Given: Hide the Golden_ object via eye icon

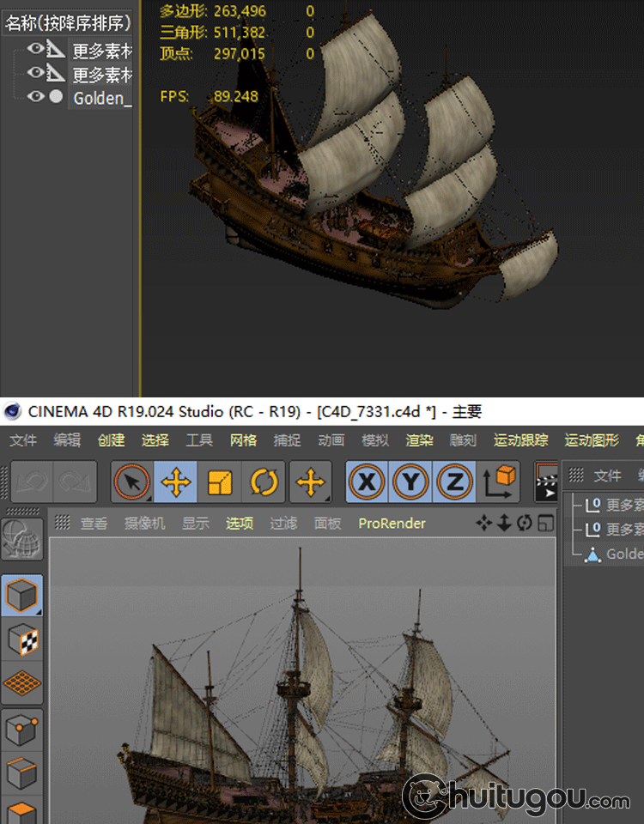Looking at the screenshot, I should 35,97.
